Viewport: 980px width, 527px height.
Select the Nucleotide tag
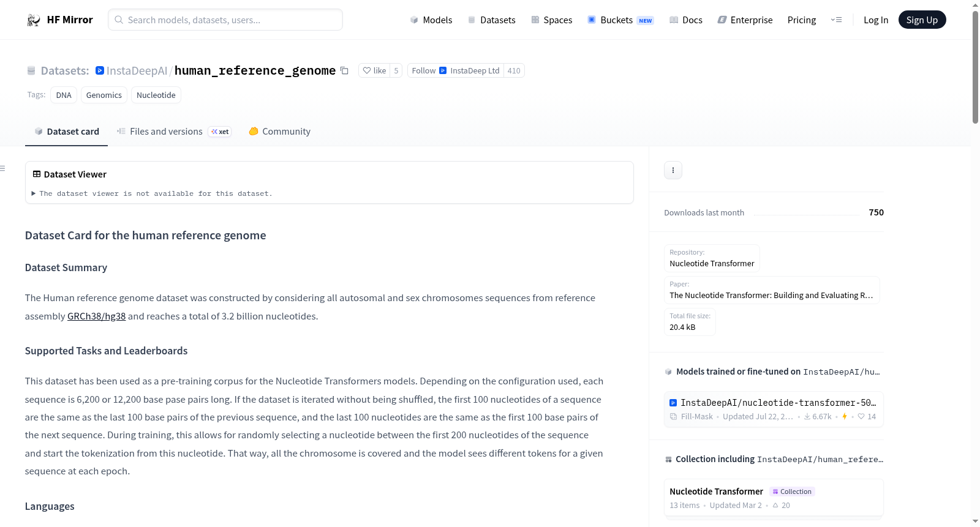click(x=156, y=95)
